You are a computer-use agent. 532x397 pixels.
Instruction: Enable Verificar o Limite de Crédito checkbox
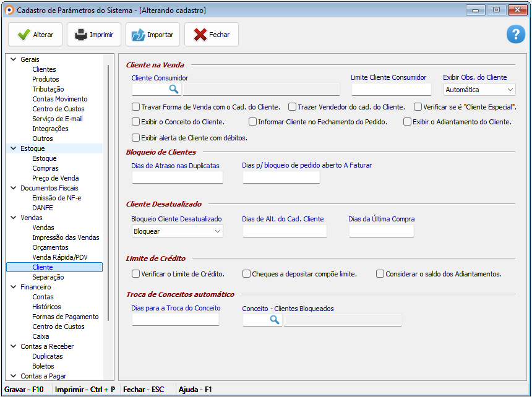coord(136,274)
